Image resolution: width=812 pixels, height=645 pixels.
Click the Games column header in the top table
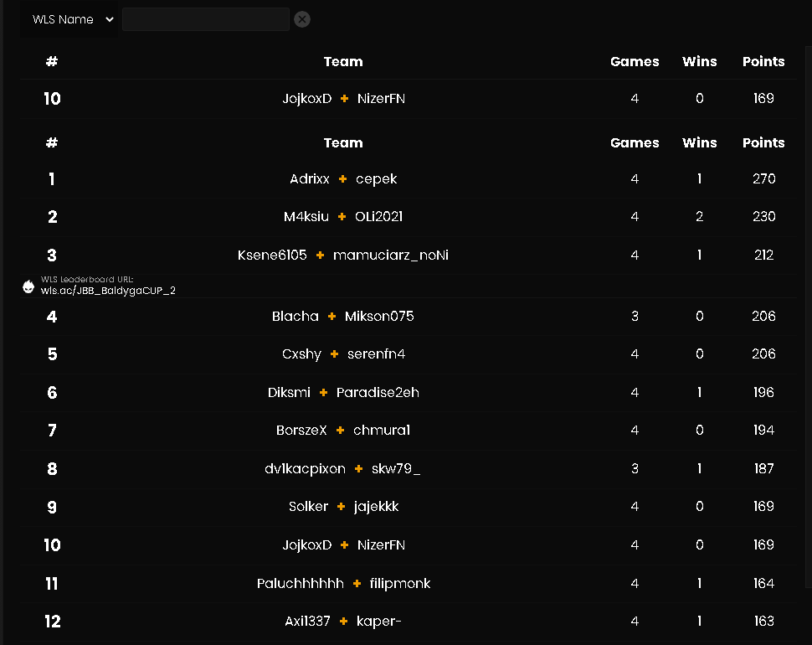coord(635,62)
